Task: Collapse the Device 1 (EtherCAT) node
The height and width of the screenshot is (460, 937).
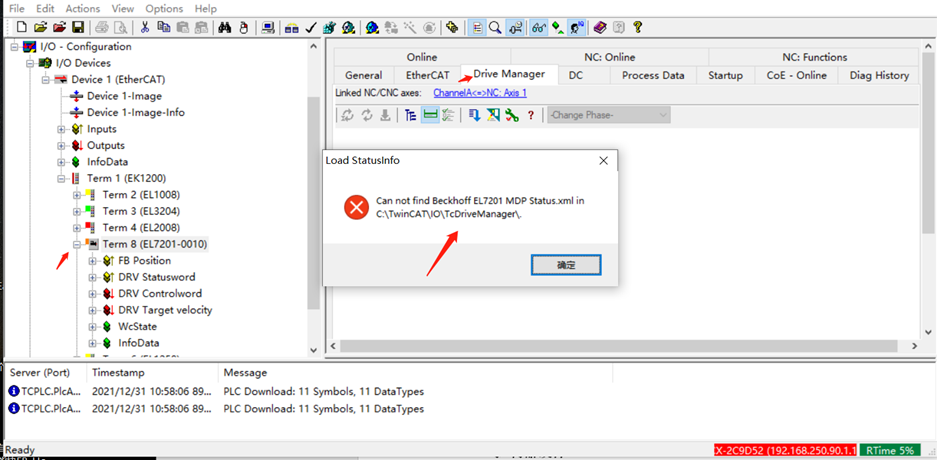Action: click(x=45, y=79)
